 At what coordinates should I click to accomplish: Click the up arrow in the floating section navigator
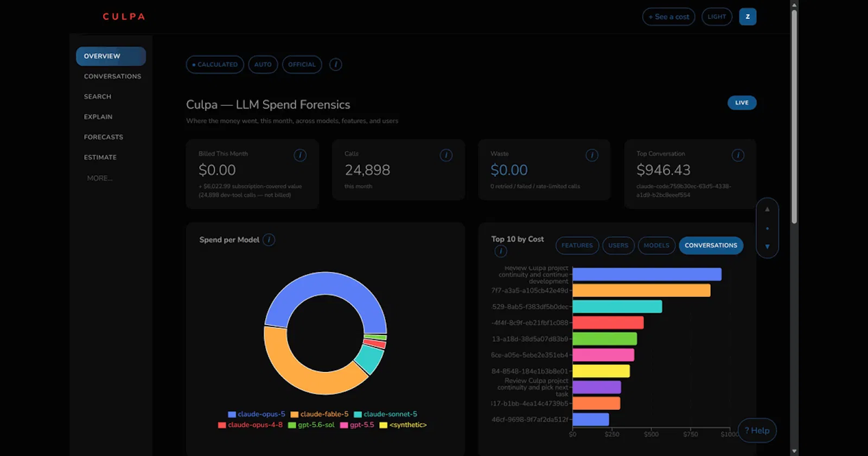pyautogui.click(x=767, y=209)
